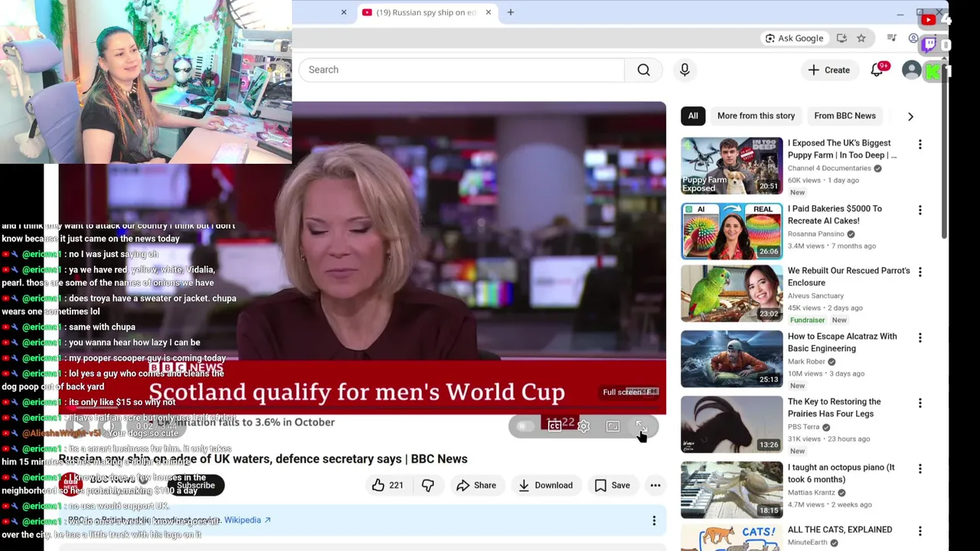The image size is (980, 551).
Task: Open title 'The Key to Restoring the Prairies'
Action: point(834,408)
